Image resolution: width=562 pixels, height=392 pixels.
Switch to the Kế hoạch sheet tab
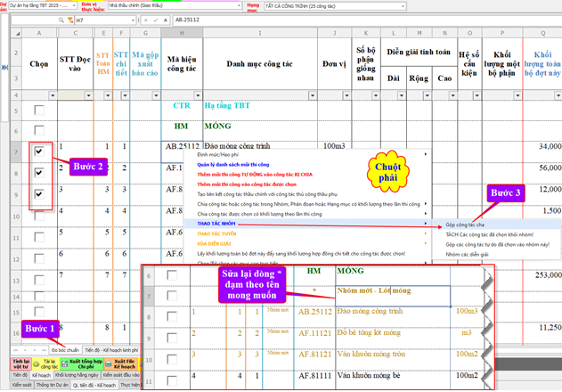[42, 376]
